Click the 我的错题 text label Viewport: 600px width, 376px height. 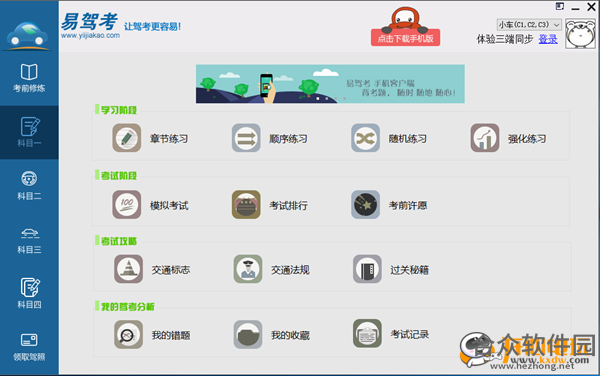pyautogui.click(x=171, y=335)
